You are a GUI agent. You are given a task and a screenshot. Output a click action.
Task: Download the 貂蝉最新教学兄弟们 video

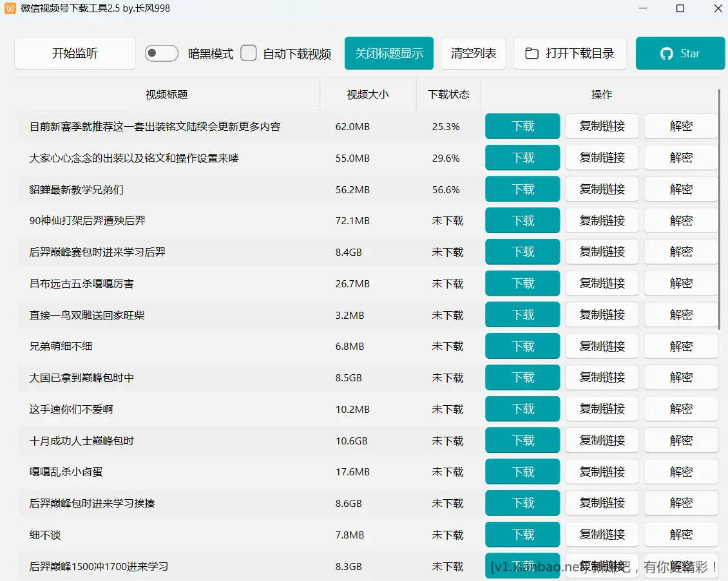point(522,189)
